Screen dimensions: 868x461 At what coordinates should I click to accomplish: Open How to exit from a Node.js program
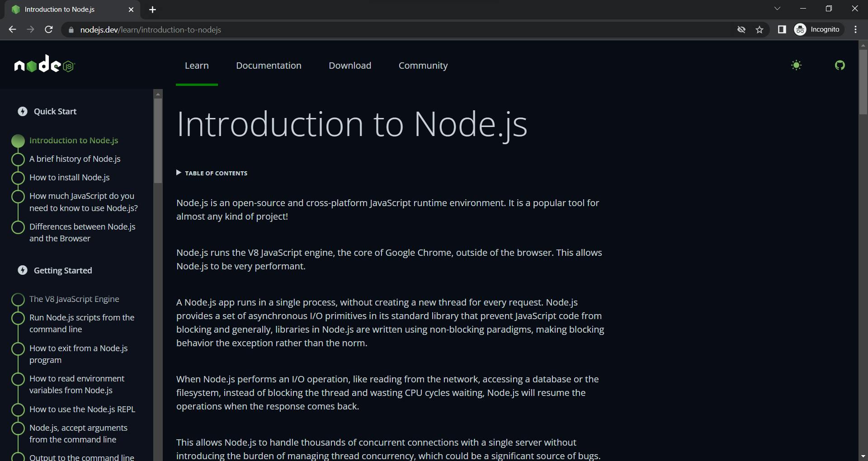[x=79, y=354]
